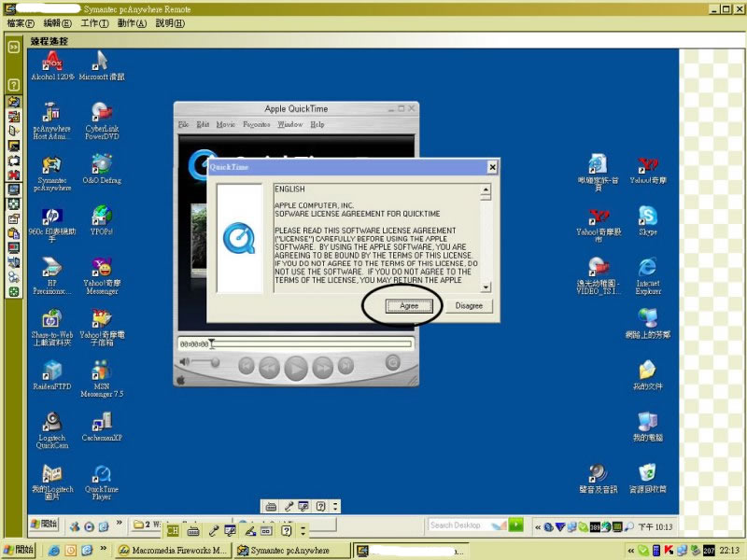
Task: Select the 我的電腦 desktop icon
Action: click(648, 427)
